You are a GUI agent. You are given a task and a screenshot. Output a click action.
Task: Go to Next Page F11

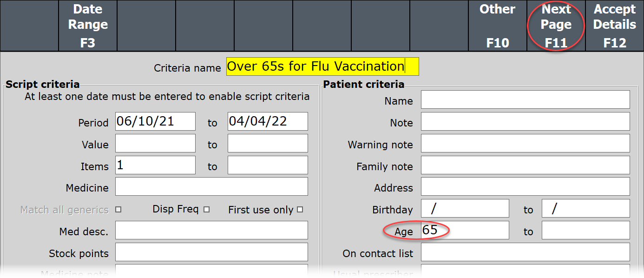556,26
